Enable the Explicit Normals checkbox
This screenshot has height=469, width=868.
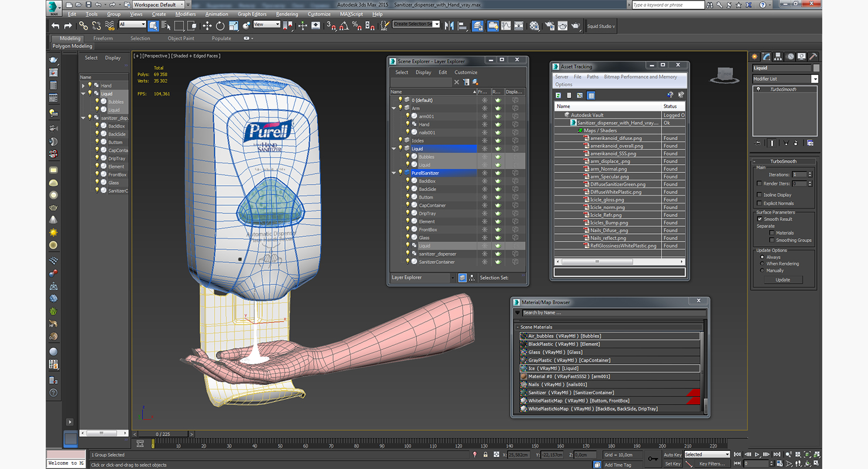759,203
